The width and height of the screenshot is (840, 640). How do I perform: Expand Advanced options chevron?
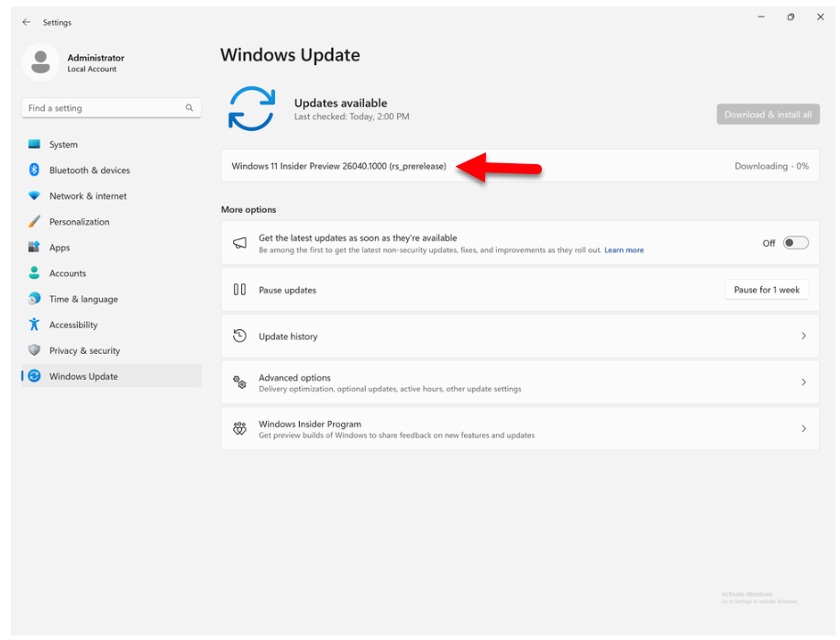tap(803, 381)
